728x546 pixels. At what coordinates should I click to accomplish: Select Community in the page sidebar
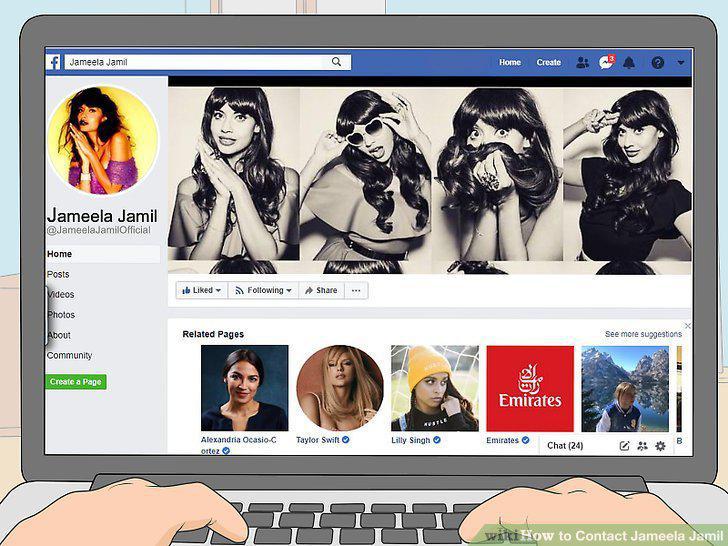point(70,355)
